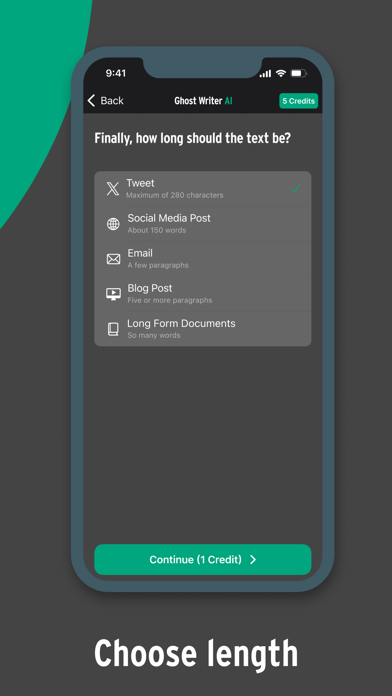Tap the Wi-Fi status icon
Viewport: 392px width, 696px height.
tap(281, 73)
